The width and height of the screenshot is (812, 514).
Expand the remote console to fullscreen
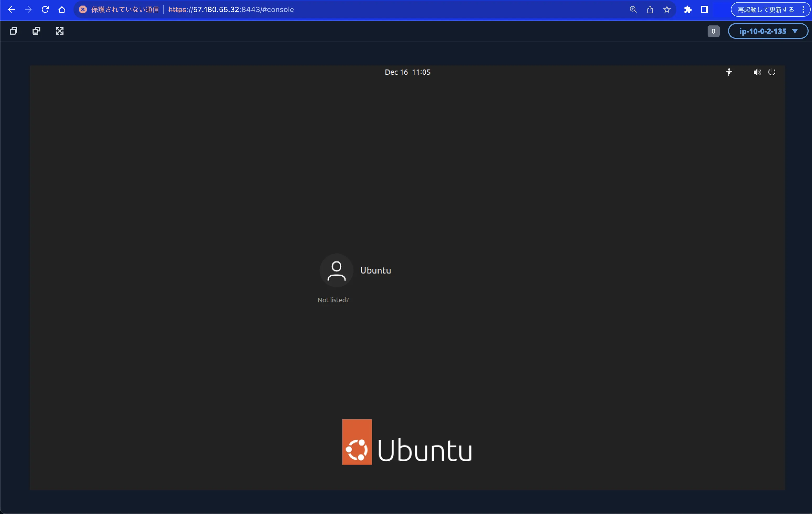[60, 31]
